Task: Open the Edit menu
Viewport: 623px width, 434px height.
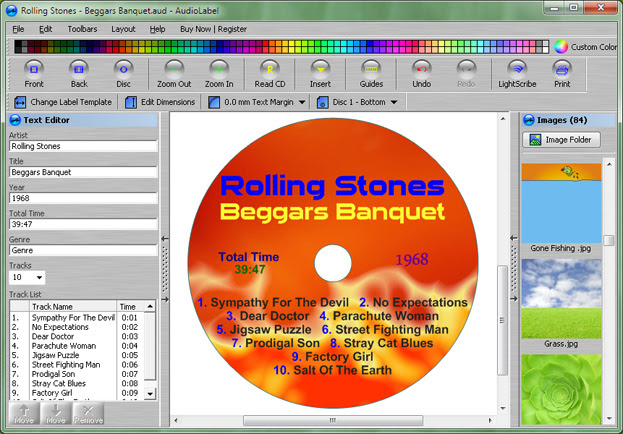Action: 45,29
